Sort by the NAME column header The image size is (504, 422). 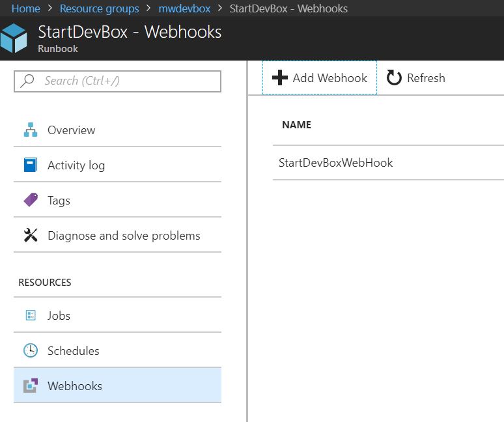tap(296, 124)
